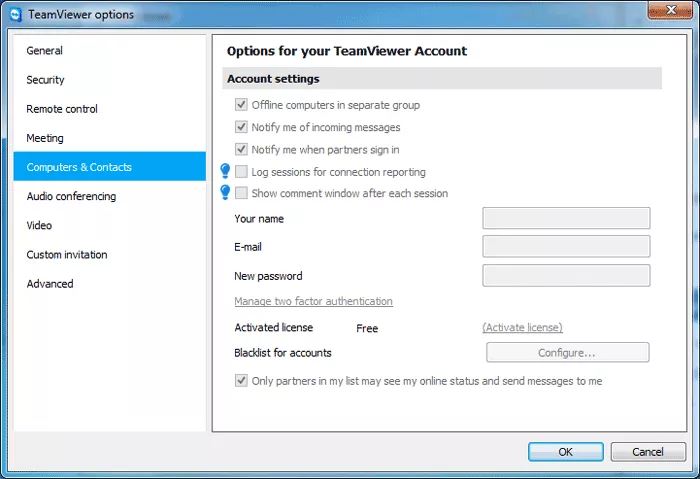Click the TeamViewer logo in title bar
This screenshot has height=479, width=700.
(x=15, y=15)
